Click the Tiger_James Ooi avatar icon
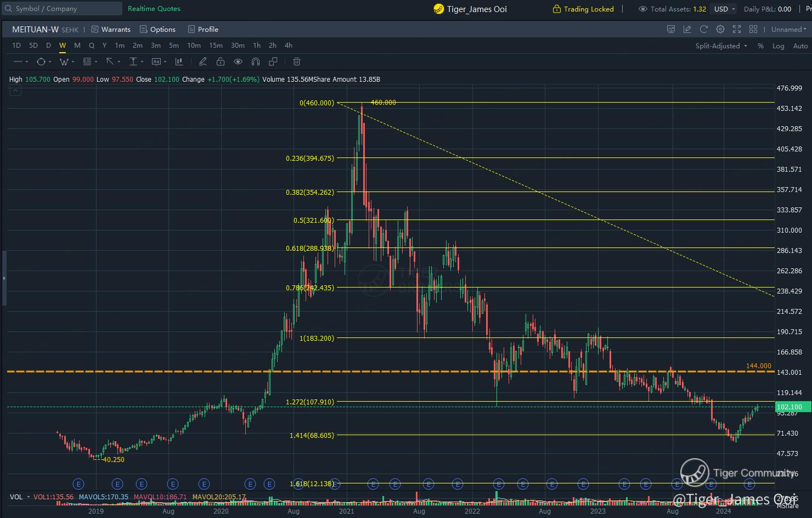The image size is (812, 518). pos(438,9)
